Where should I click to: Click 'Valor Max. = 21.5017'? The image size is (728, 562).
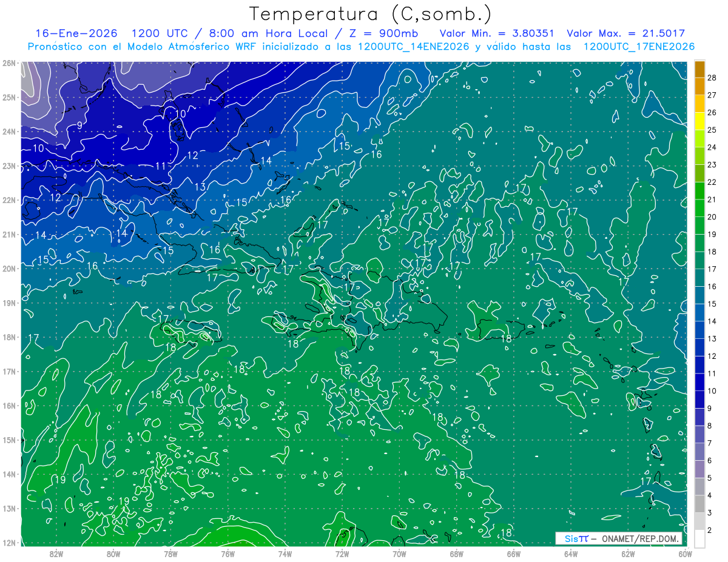pyautogui.click(x=625, y=33)
